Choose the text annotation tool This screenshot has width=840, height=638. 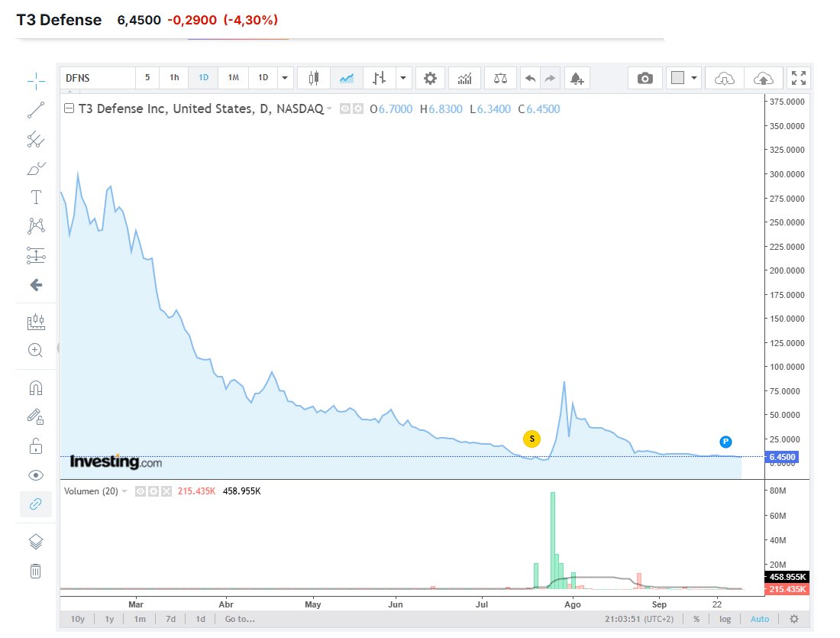(x=36, y=197)
